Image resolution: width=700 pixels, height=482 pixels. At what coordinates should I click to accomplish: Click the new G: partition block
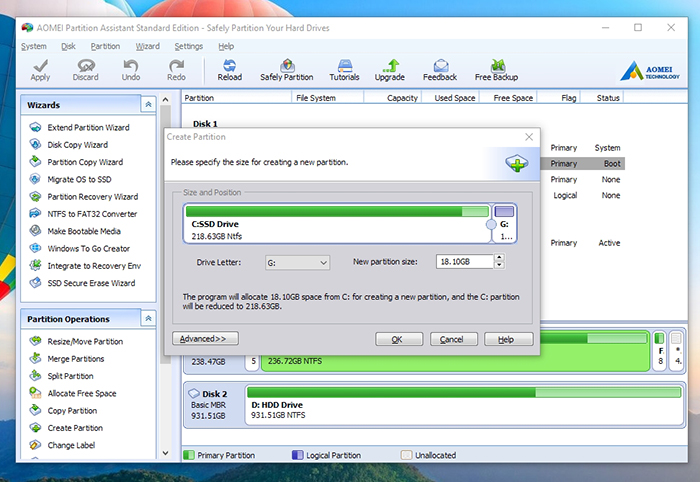click(x=504, y=224)
